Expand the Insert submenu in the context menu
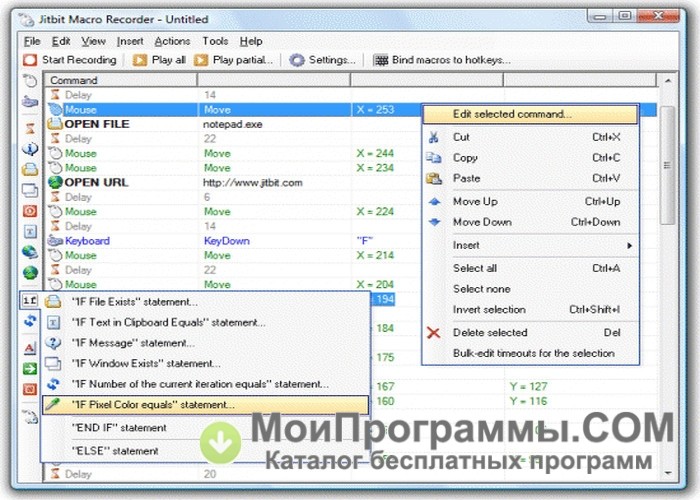Screen dimensions: 700x500 (x=530, y=245)
